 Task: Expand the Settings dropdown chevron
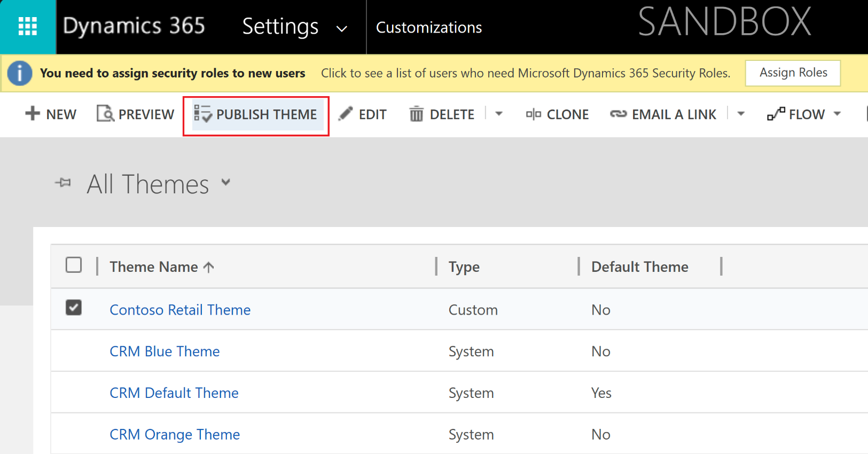click(x=342, y=28)
